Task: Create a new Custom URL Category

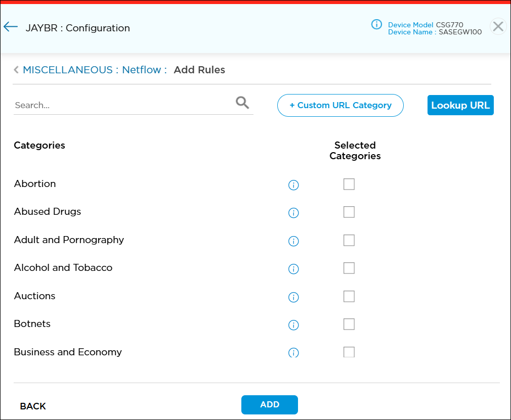Action: [x=340, y=105]
